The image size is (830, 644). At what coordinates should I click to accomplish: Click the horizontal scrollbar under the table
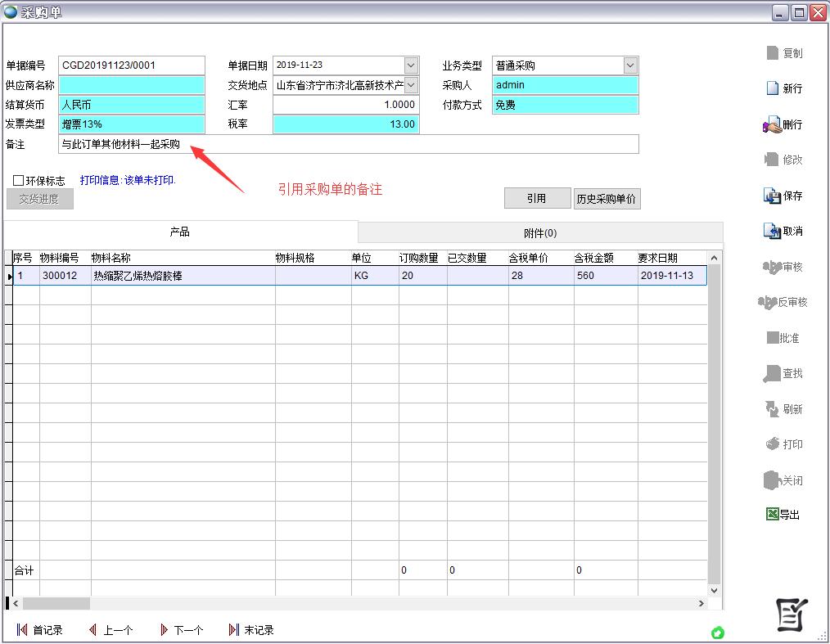tap(360, 603)
